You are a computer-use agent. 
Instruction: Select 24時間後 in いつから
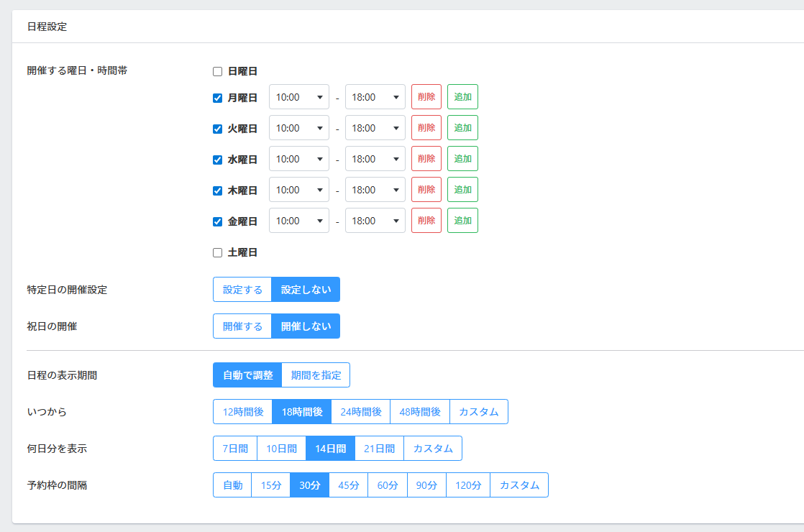pos(360,412)
